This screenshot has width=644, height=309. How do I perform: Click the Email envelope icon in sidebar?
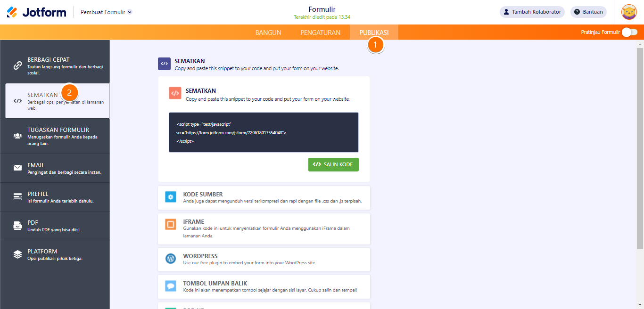tap(18, 167)
